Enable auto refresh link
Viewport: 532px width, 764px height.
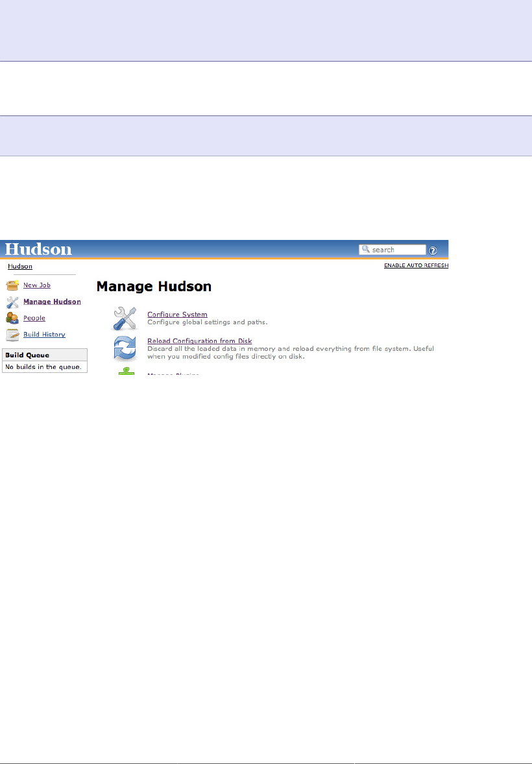[416, 265]
